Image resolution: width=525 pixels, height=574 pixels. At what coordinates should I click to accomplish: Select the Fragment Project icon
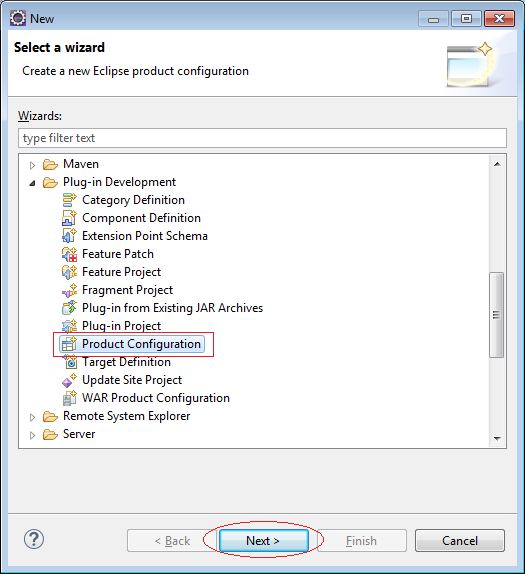[x=69, y=290]
